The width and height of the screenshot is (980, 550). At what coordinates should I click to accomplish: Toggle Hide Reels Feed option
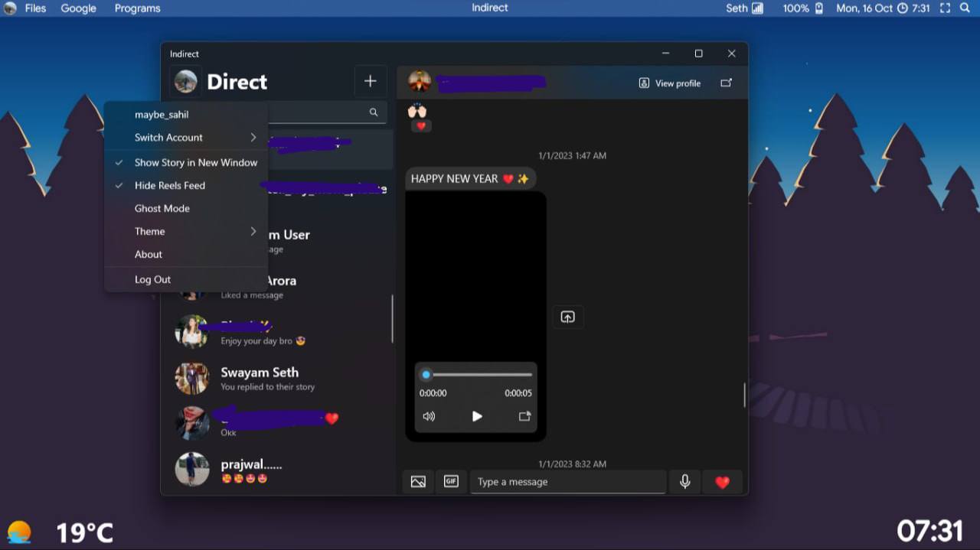click(x=186, y=185)
